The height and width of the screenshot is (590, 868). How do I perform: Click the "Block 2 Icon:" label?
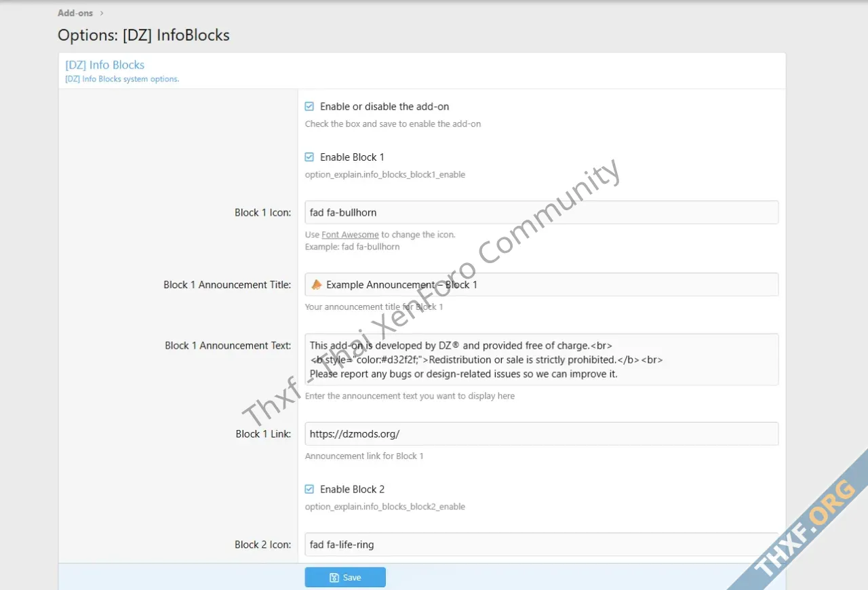[262, 545]
